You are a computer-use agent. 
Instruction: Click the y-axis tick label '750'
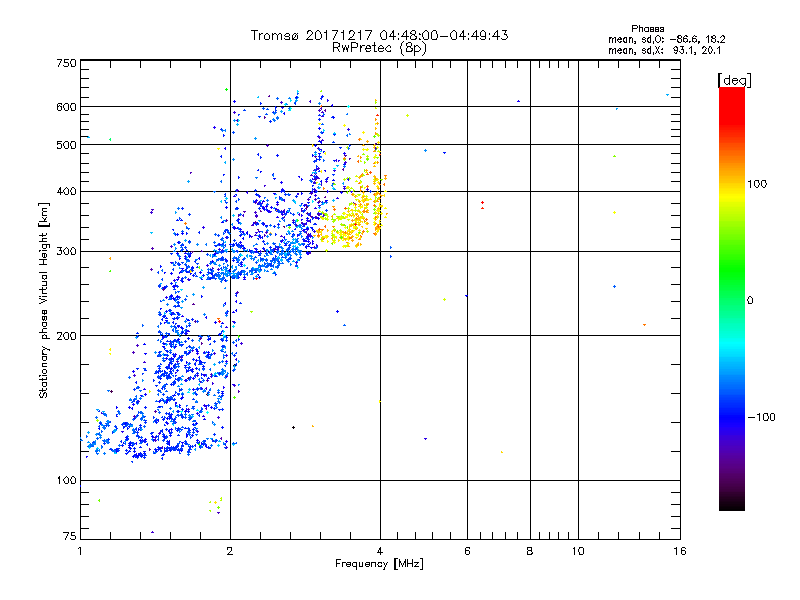pyautogui.click(x=66, y=63)
